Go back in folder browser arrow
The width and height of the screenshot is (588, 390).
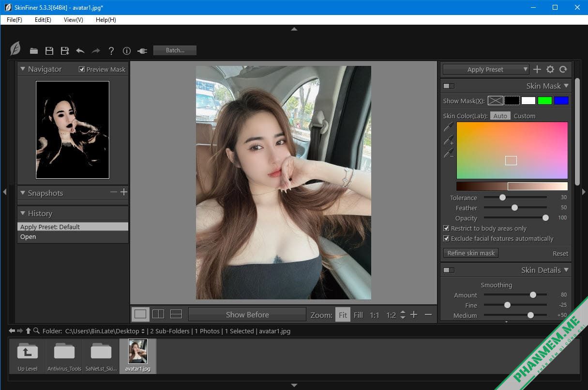[12, 330]
